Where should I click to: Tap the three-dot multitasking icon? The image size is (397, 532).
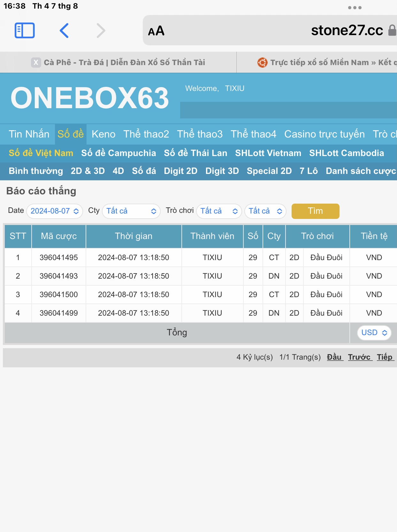pos(355,8)
